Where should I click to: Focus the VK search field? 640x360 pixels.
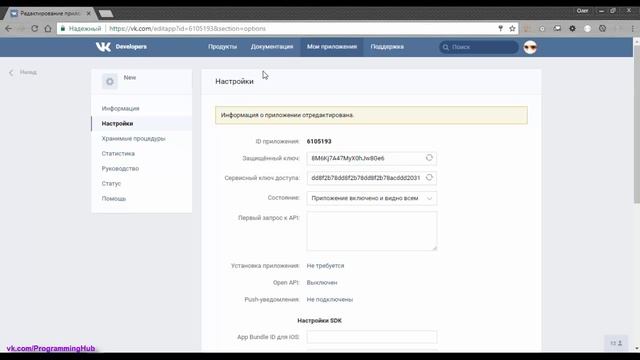pos(479,47)
